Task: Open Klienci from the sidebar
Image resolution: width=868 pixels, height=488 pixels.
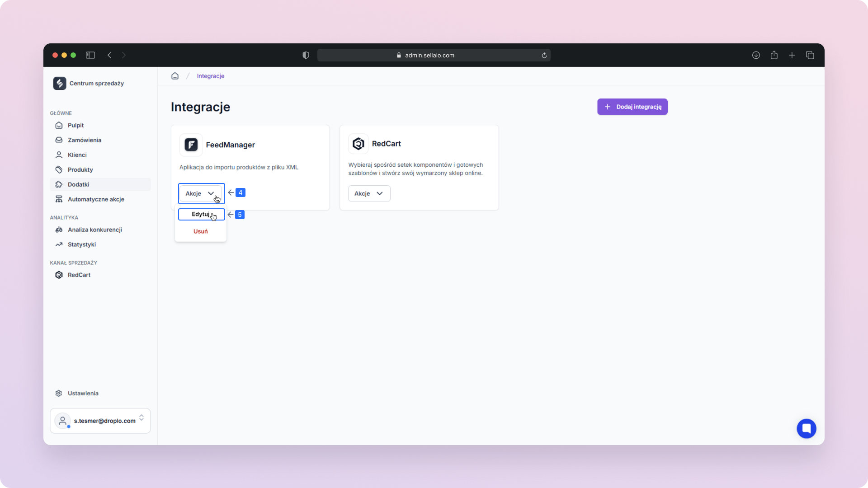Action: click(100, 155)
